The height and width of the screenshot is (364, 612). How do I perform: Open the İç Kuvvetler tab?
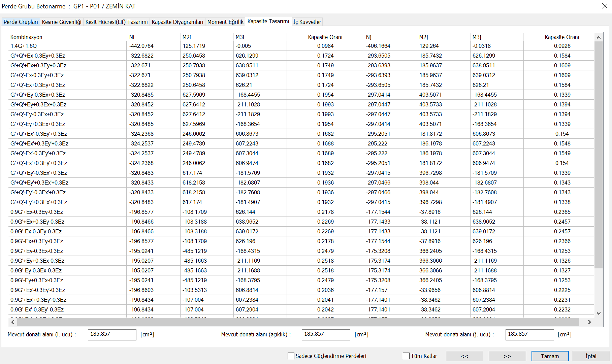click(307, 22)
